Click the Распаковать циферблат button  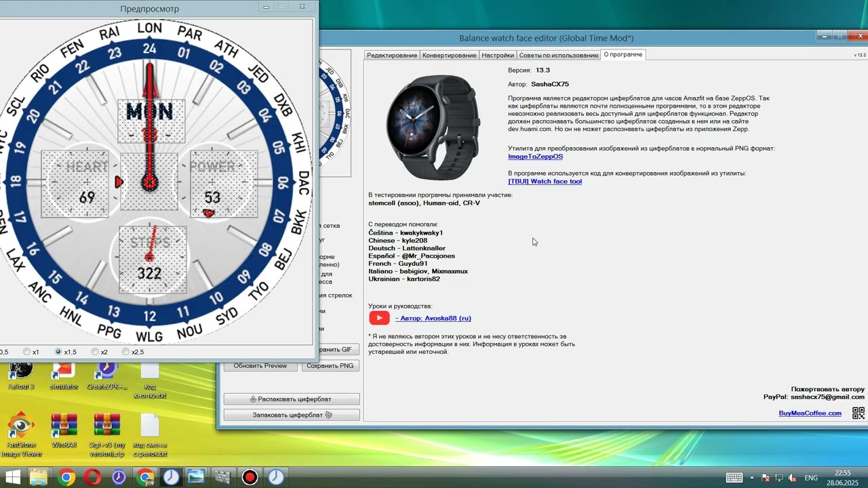click(292, 399)
